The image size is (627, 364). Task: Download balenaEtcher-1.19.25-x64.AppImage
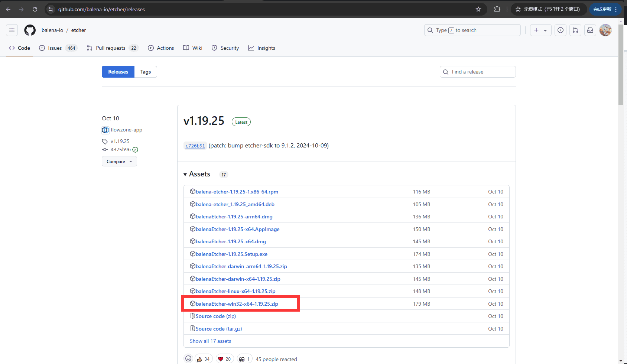click(238, 229)
